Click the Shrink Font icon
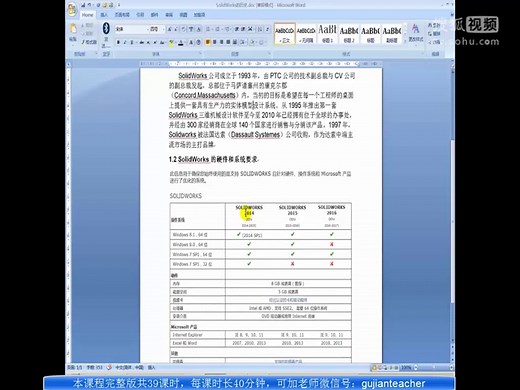 pos(176,29)
